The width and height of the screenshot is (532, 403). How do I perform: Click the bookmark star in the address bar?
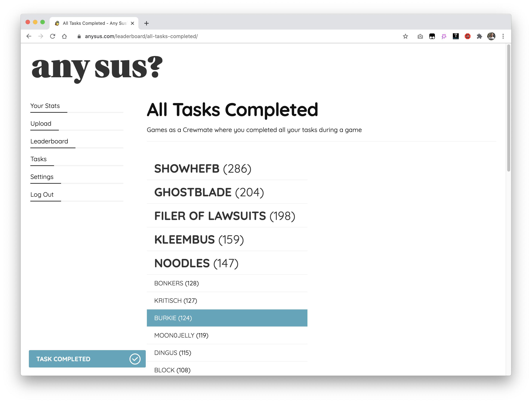pyautogui.click(x=405, y=36)
